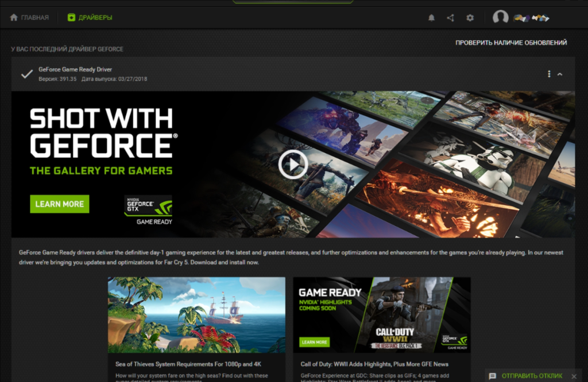Click the home icon beside Главная

(14, 17)
